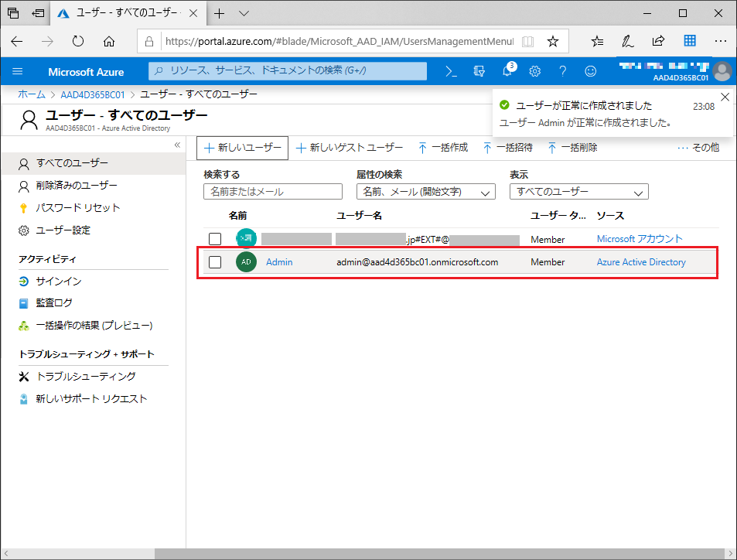Open browser settings and more menu
The width and height of the screenshot is (737, 560).
click(721, 41)
